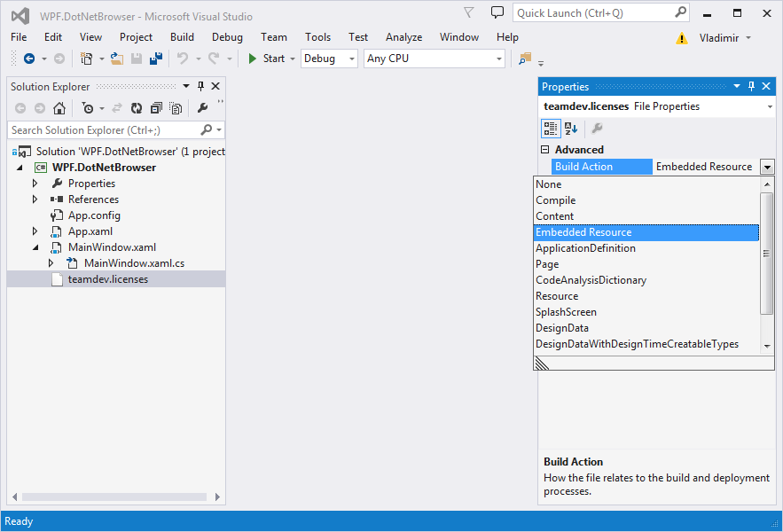Select None in Build Action list

click(x=646, y=184)
